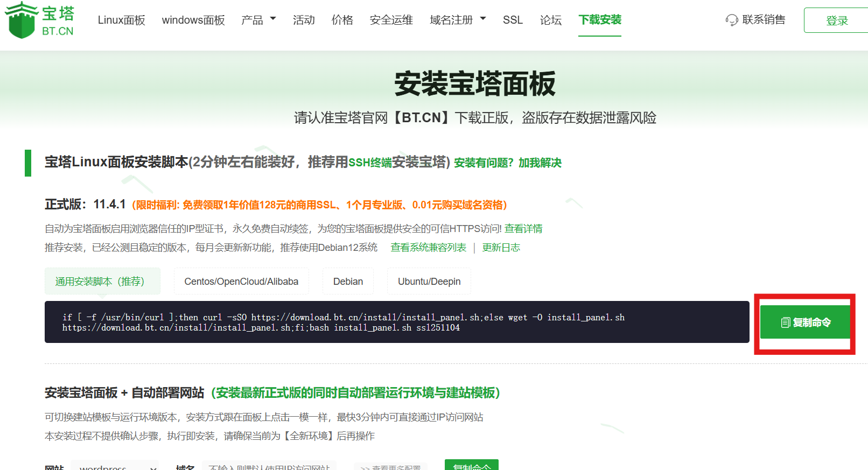Image resolution: width=868 pixels, height=470 pixels.
Task: Open the Linux面板 menu item
Action: coord(121,20)
